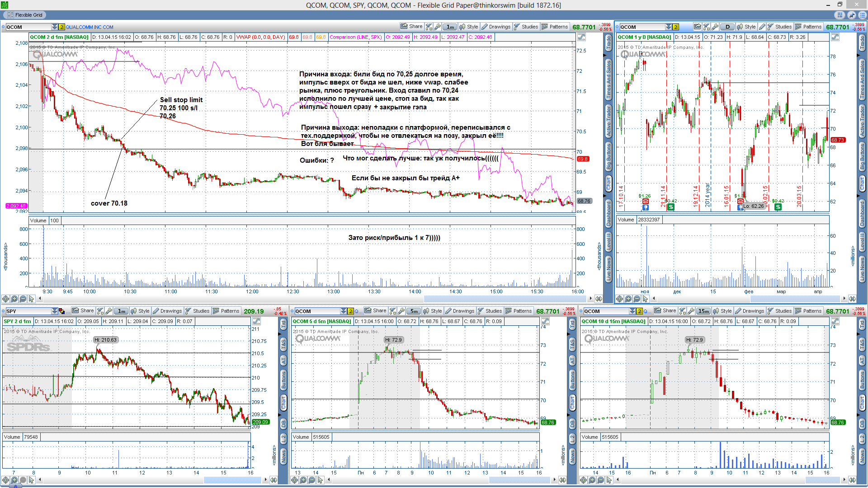Screen dimensions: 868x488
Task: Open Drawings menu on main QCOM 1m chart
Action: point(496,27)
